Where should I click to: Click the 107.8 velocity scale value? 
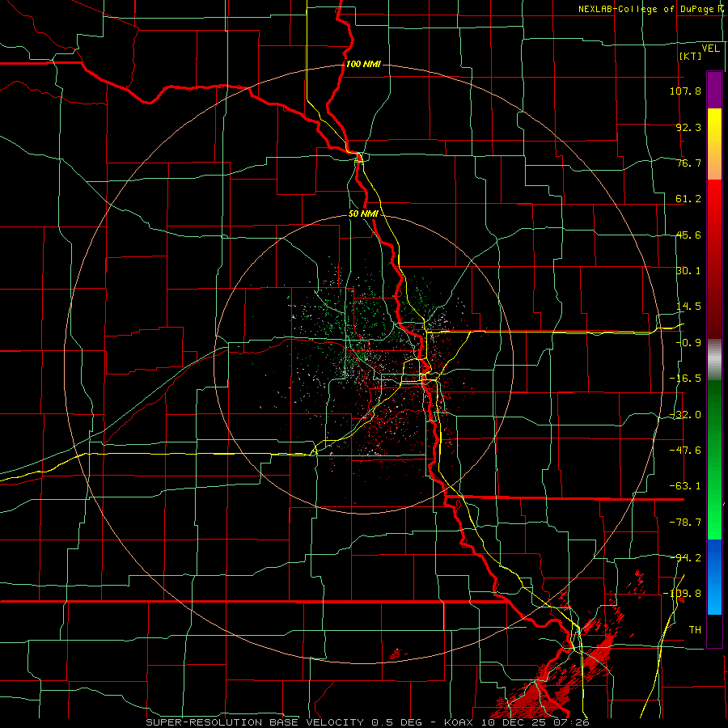click(685, 91)
